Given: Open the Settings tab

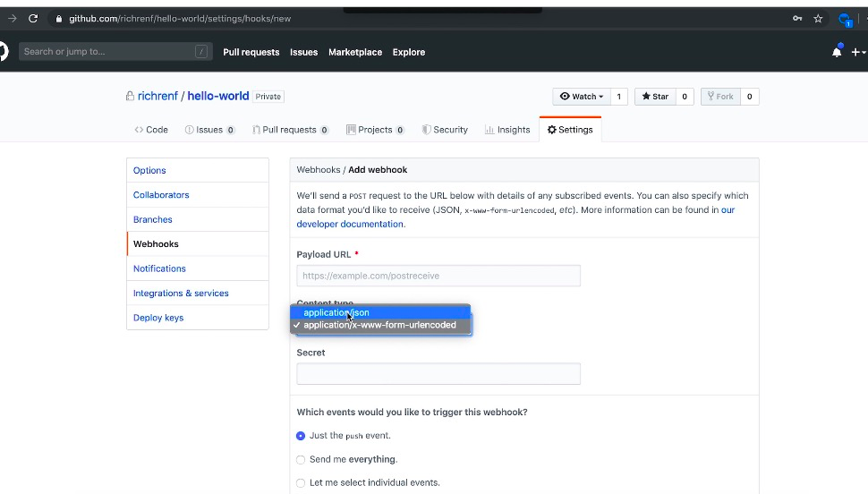Looking at the screenshot, I should pyautogui.click(x=570, y=130).
